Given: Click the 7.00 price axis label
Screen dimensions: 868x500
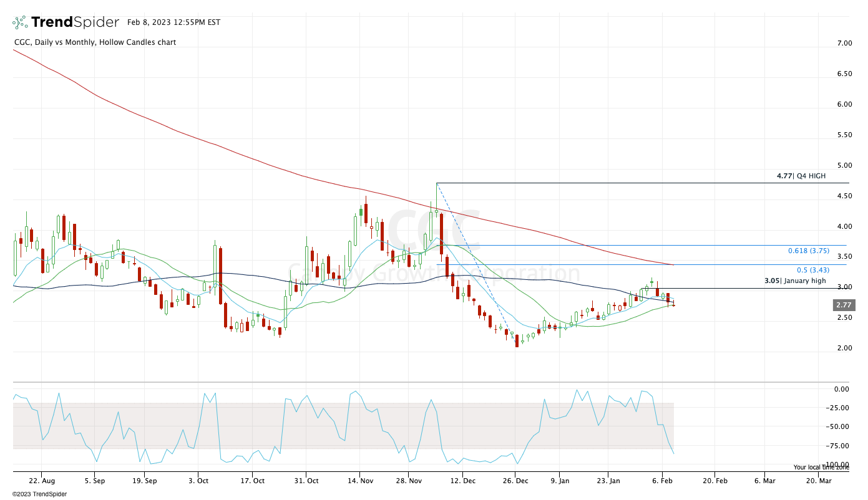Looking at the screenshot, I should pyautogui.click(x=844, y=43).
